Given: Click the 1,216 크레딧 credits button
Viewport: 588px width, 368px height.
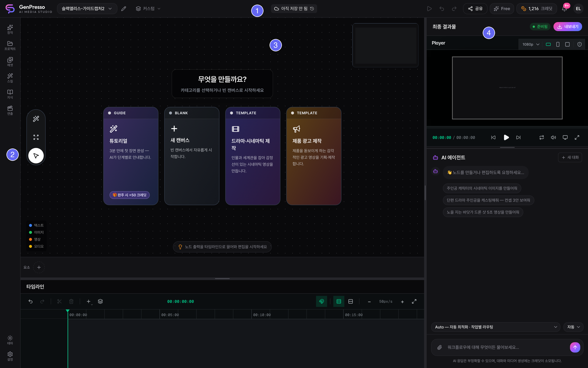Looking at the screenshot, I should click(537, 9).
